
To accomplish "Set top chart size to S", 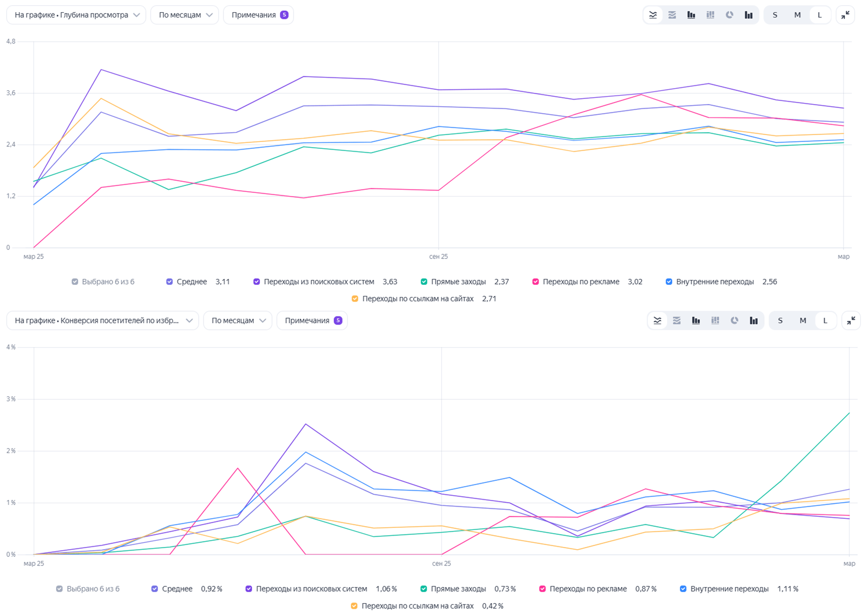I will (775, 15).
